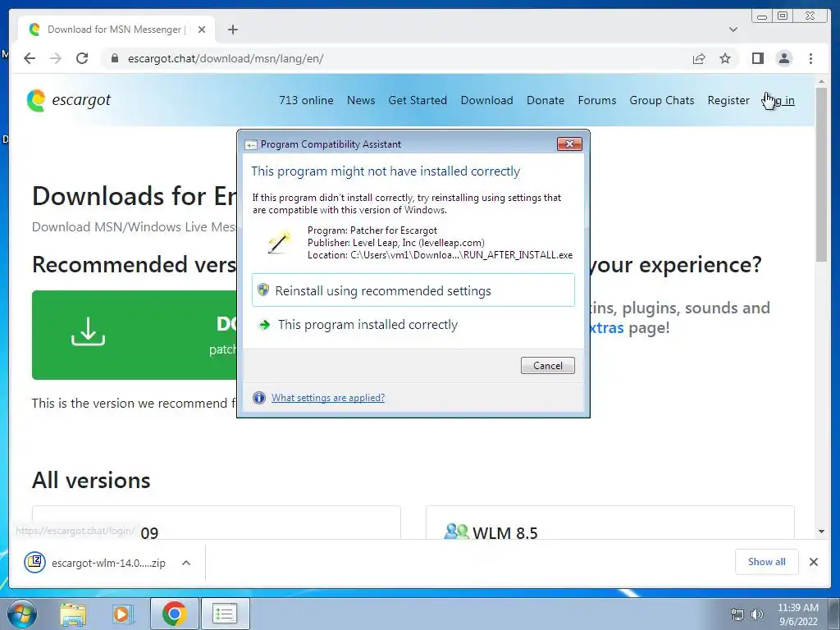The image size is (840, 630).
Task: Click the volume speaker tray icon
Action: click(756, 614)
